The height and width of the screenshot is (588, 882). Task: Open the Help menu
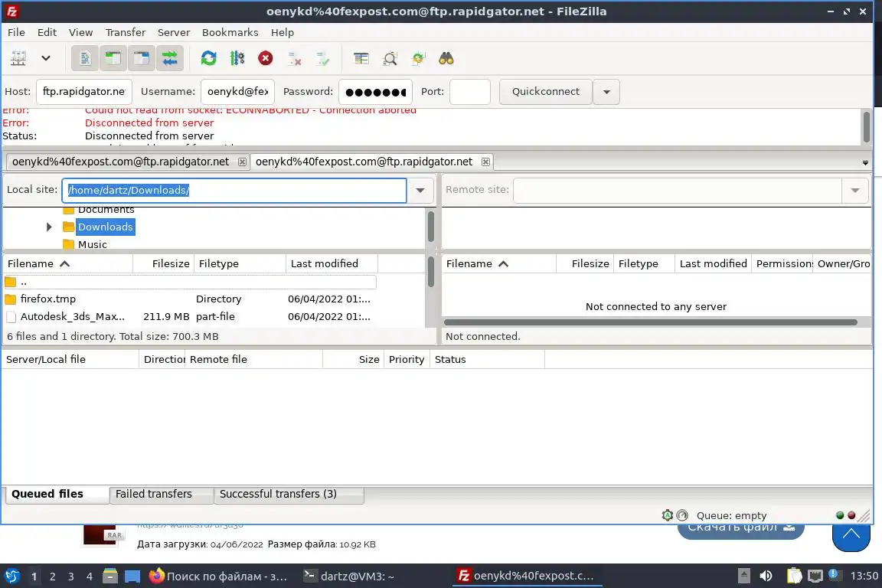283,32
